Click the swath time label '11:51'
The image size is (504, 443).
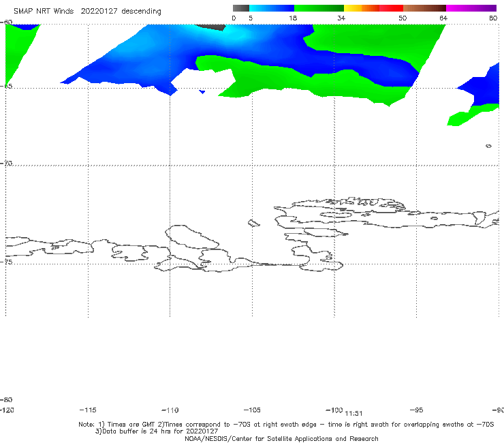(x=353, y=414)
